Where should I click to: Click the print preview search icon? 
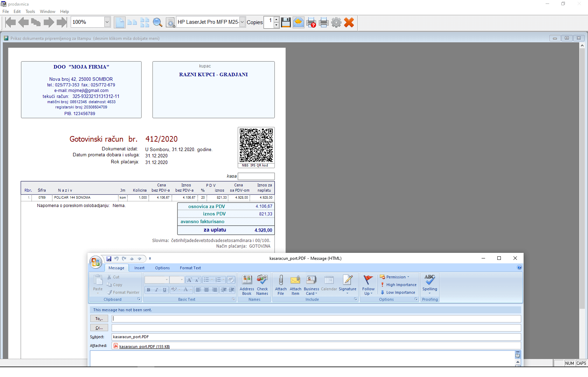point(170,22)
